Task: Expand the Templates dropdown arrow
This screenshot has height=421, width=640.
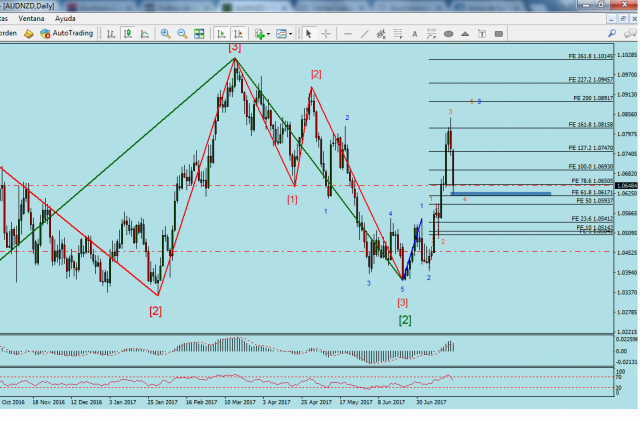Action: (x=290, y=34)
